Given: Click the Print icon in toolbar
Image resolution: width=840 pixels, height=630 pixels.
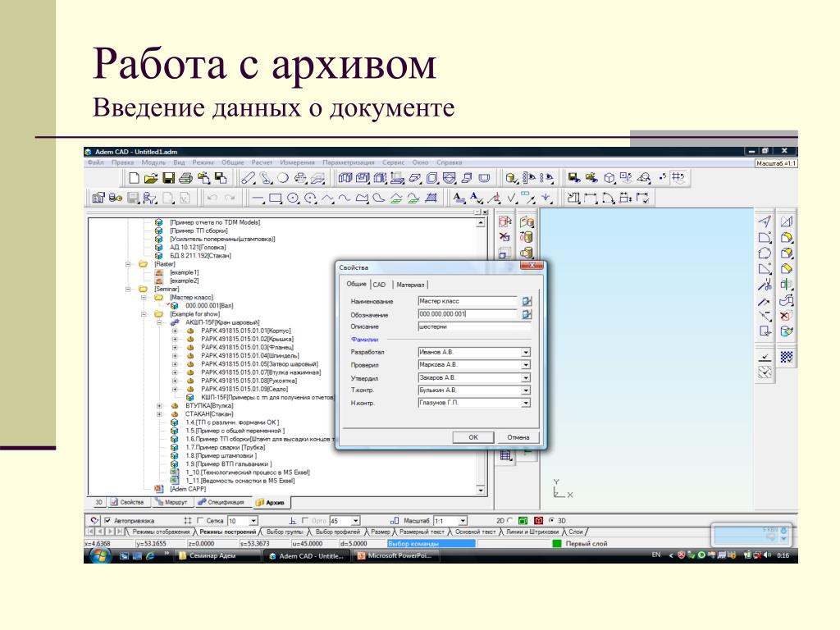Looking at the screenshot, I should pos(185,178).
